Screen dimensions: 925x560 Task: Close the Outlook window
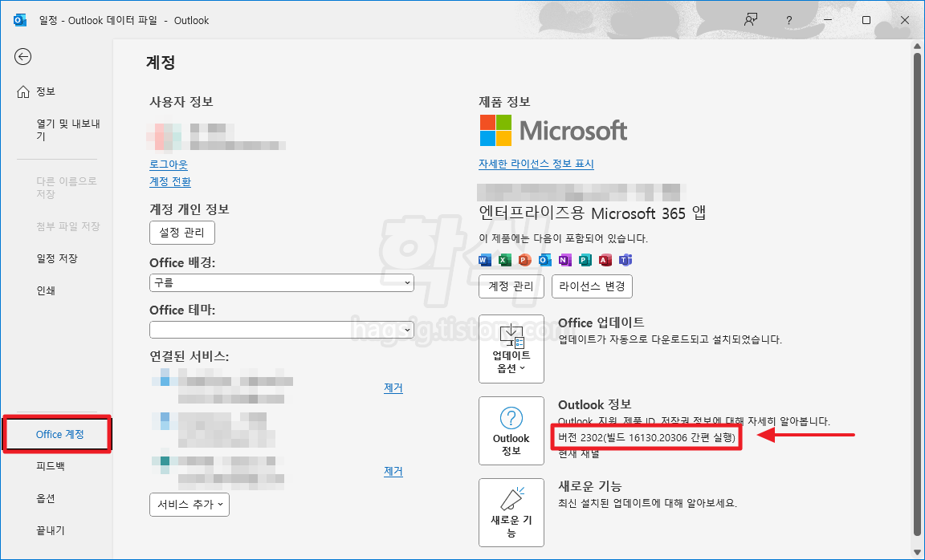(x=904, y=20)
